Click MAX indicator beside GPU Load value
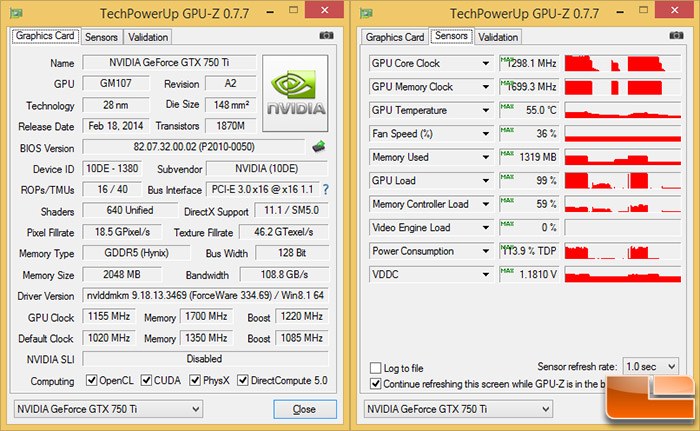 [507, 177]
